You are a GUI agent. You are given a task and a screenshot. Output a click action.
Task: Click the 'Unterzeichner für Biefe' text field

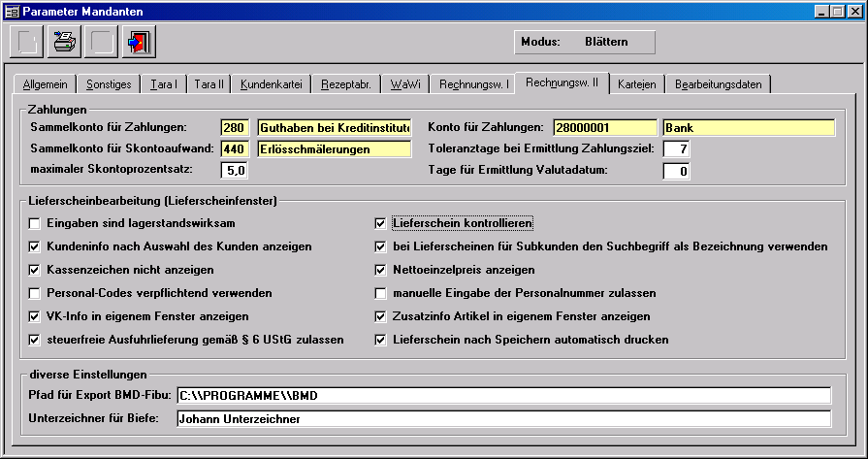pos(503,419)
